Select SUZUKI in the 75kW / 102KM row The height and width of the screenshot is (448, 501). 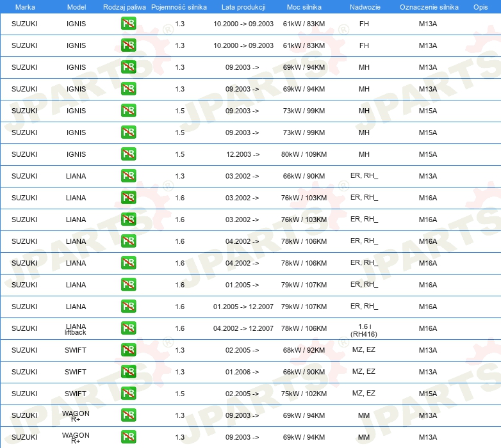click(x=24, y=394)
